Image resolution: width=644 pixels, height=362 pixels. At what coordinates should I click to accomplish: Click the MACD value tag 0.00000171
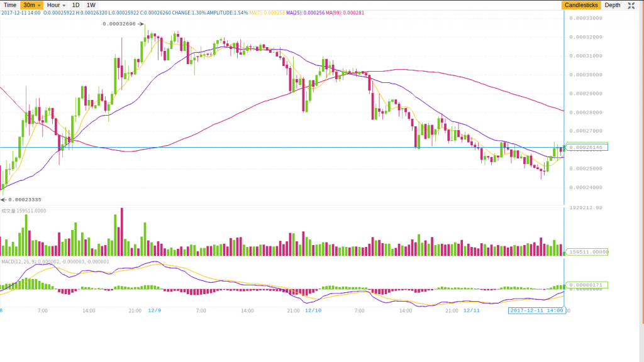coord(586,285)
